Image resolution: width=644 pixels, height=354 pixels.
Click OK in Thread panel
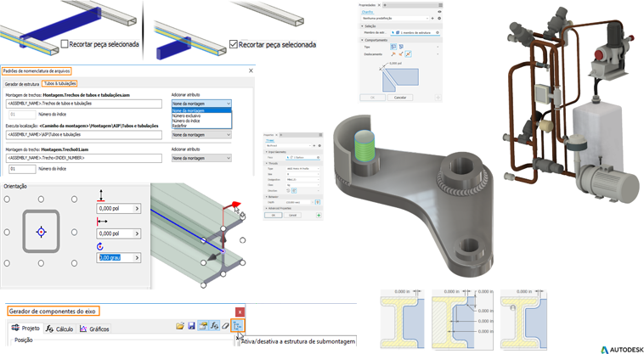click(273, 215)
